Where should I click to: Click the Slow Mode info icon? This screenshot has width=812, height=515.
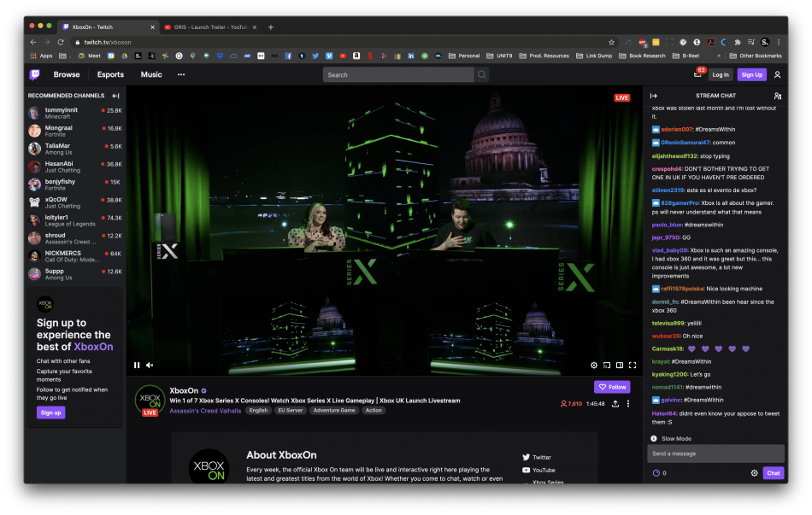[x=654, y=438]
